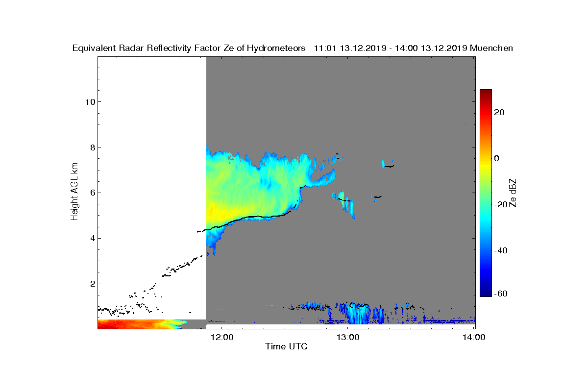
Task: Click the 'Ze dBZ' colorbar label
Action: coord(514,193)
